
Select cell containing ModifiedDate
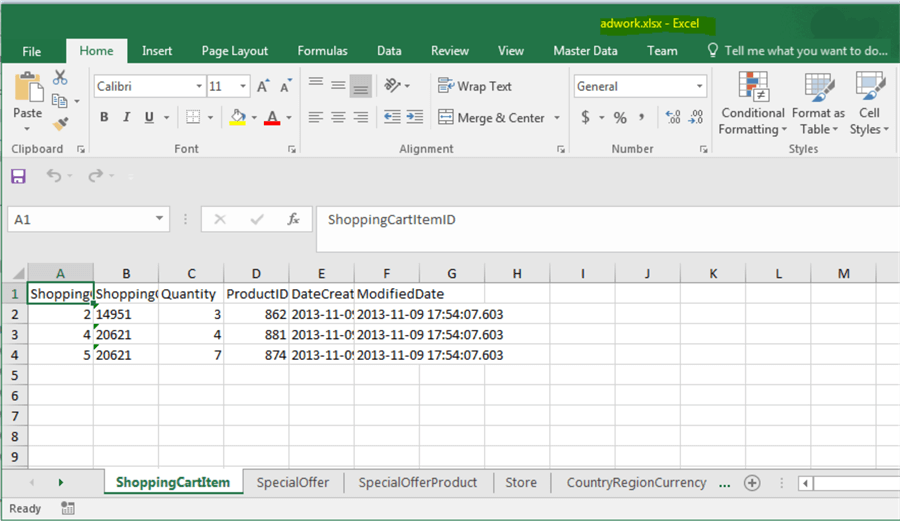pyautogui.click(x=386, y=294)
